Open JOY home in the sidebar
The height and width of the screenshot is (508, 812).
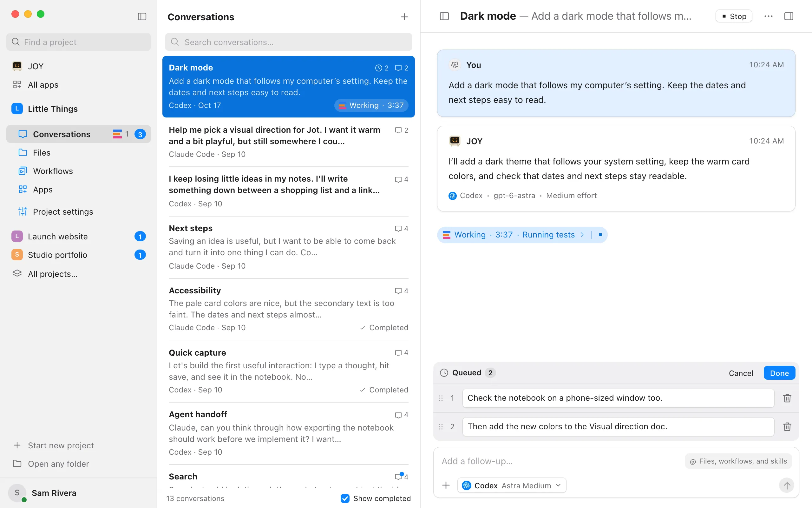click(x=79, y=66)
